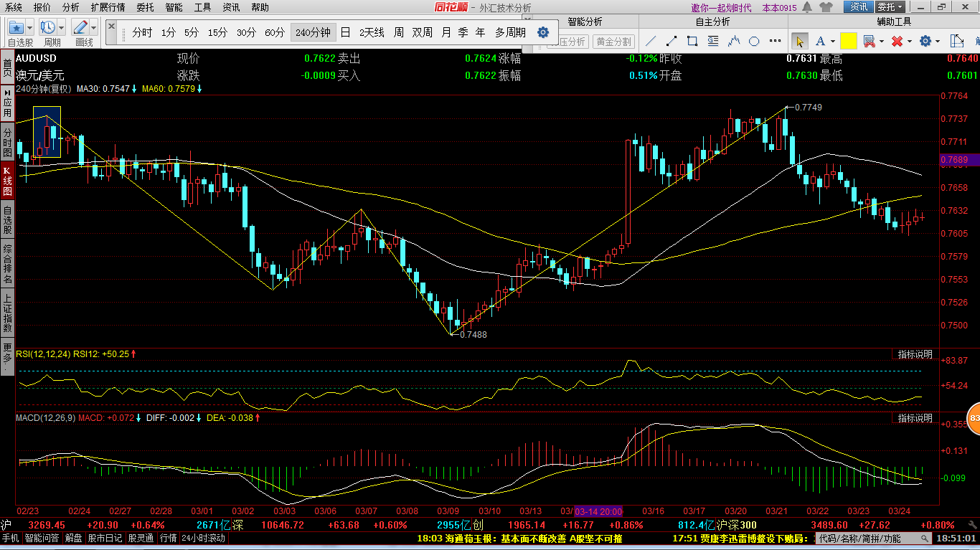Select the 多周期 multi-period view
980x550 pixels.
(510, 32)
